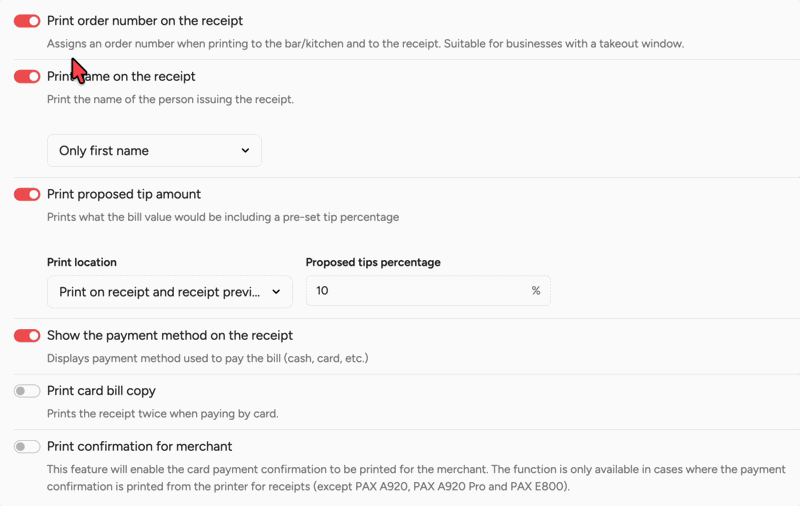Viewport: 800px width, 506px height.
Task: Click the tip value 10 in field
Action: coord(322,291)
